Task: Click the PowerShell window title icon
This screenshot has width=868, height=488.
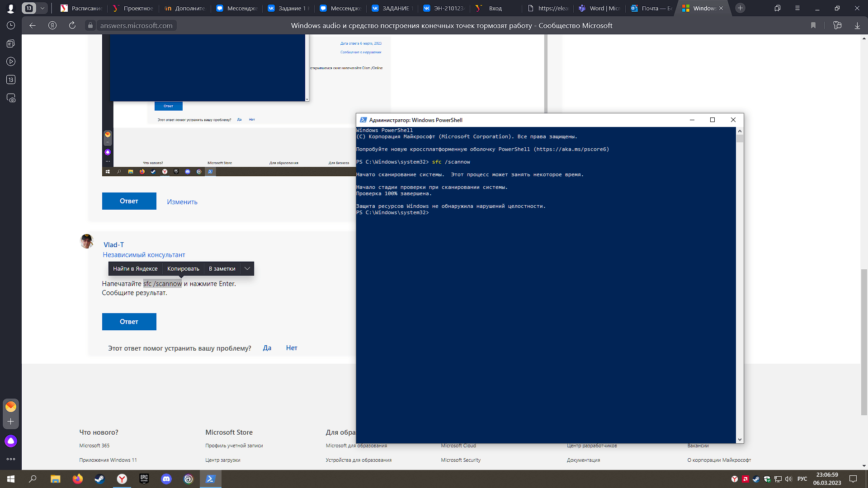Action: click(x=363, y=120)
